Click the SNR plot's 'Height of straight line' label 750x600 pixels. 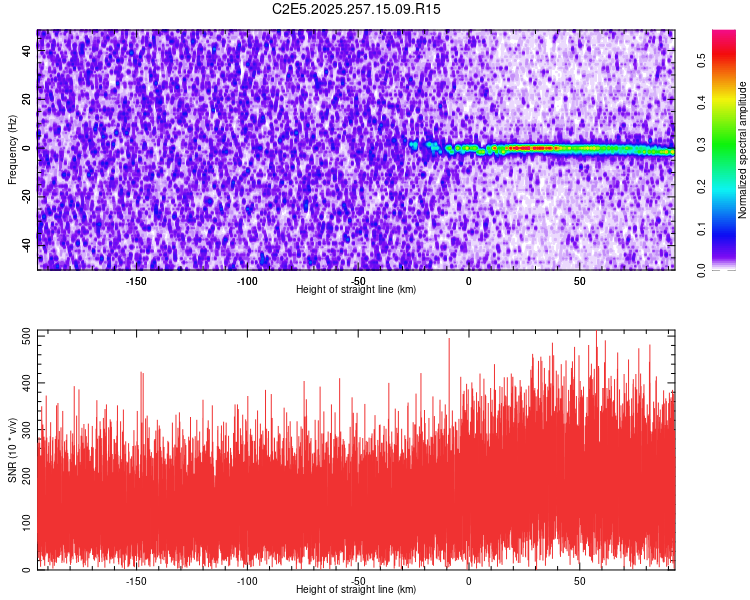pos(356,589)
